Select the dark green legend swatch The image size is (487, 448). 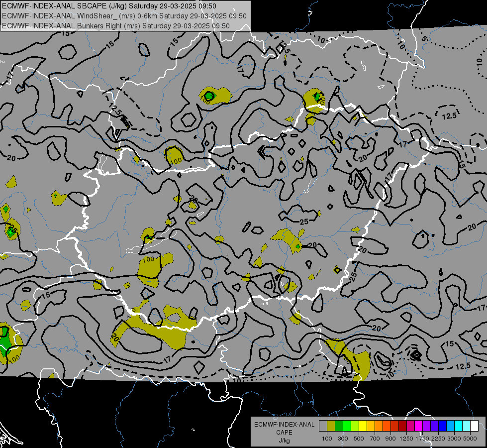pyautogui.click(x=339, y=426)
